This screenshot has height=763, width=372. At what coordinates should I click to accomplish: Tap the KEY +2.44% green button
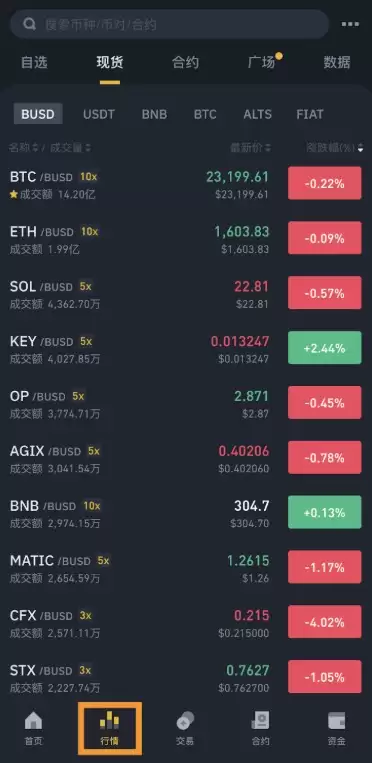[325, 348]
